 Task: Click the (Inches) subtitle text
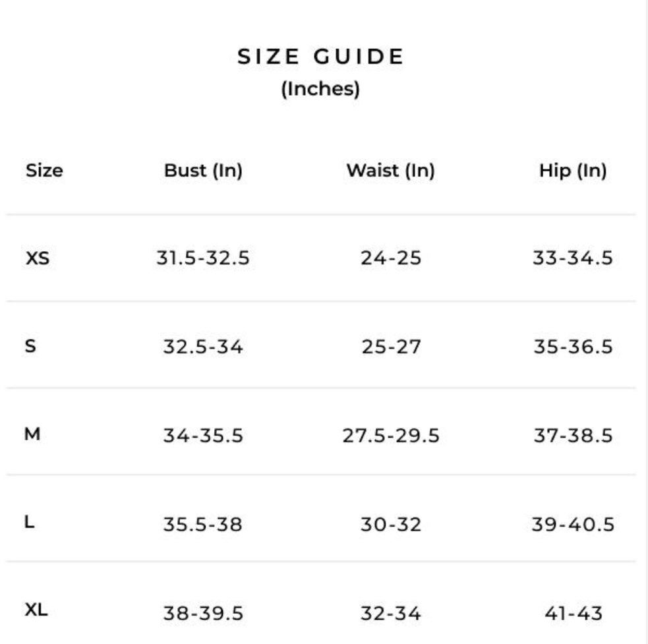tap(320, 89)
